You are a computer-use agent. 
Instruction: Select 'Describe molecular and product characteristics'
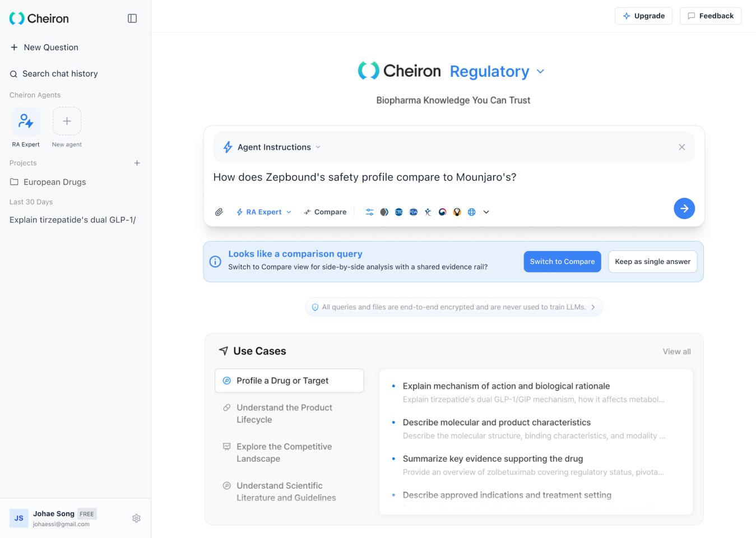(497, 423)
